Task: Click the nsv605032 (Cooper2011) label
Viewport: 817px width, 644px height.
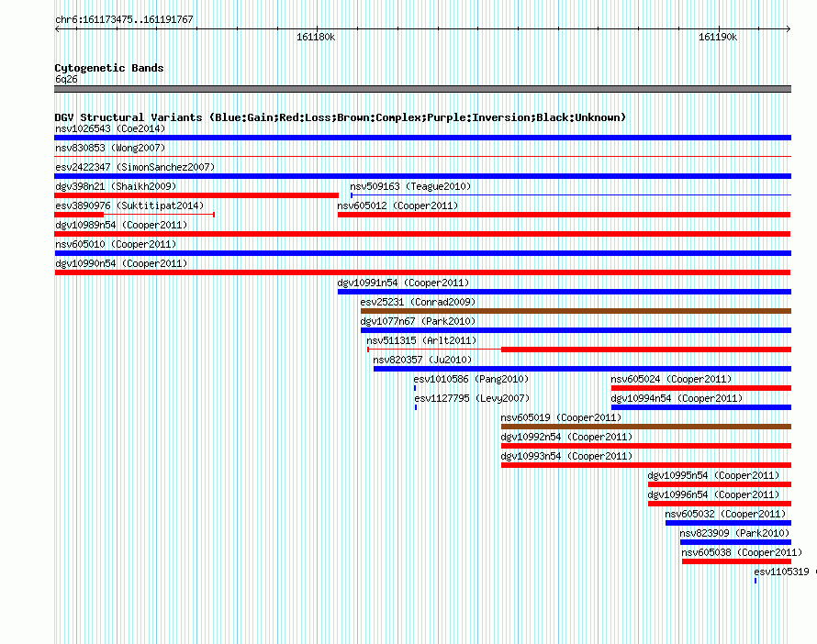Action: 725,514
